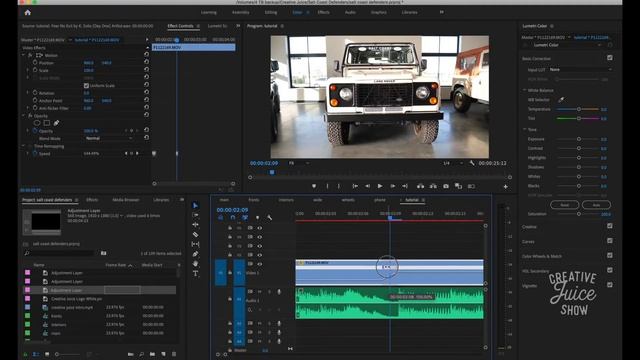
Task: Open timeline display settings wrench
Action: 269,218
